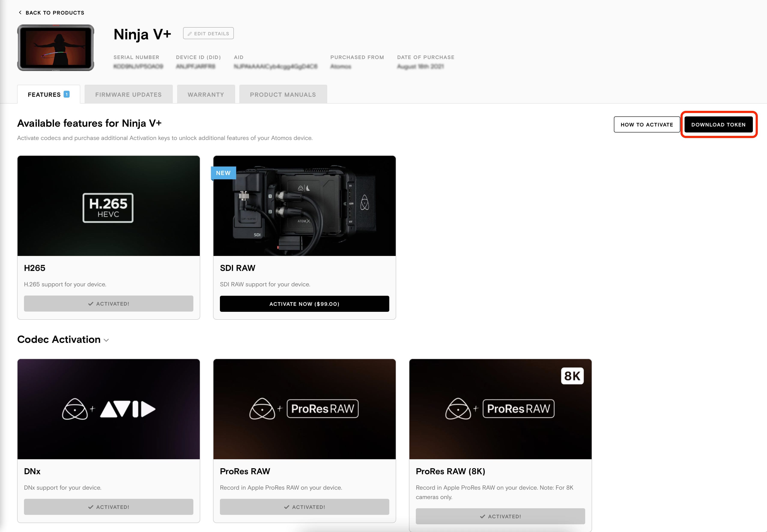Click ACTIVATE NOW for SDI RAW

pyautogui.click(x=304, y=304)
